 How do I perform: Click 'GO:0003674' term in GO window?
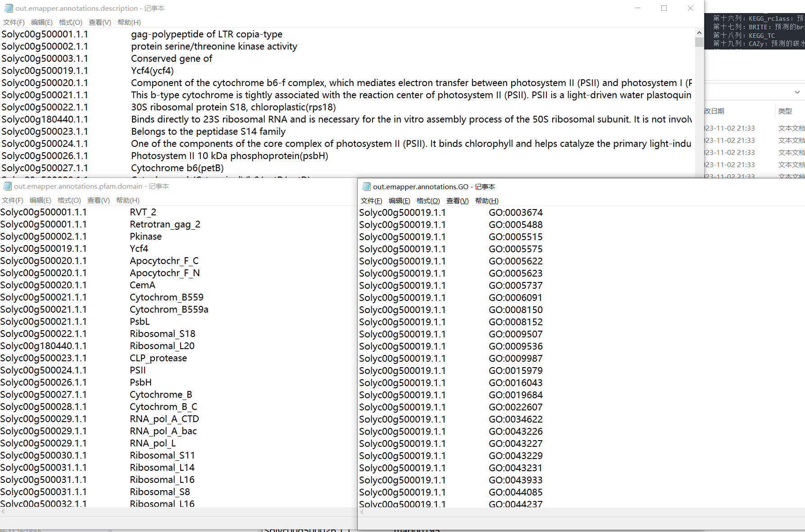(516, 213)
